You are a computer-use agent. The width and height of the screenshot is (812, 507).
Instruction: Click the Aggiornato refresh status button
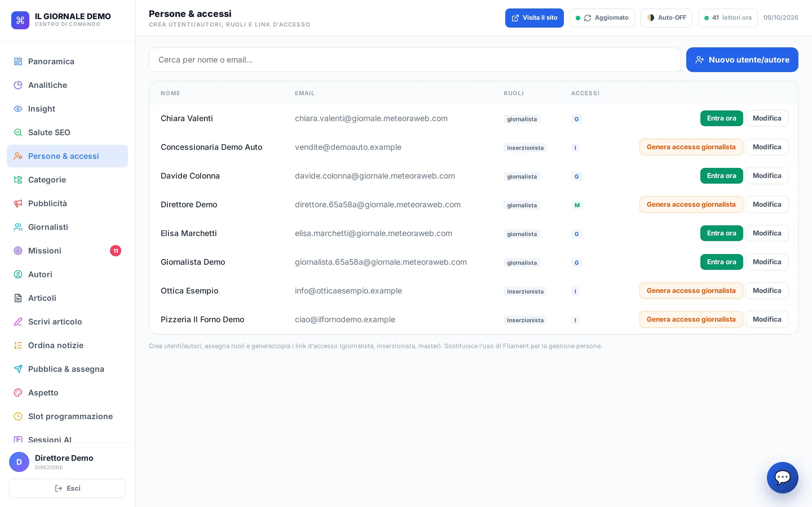(602, 18)
